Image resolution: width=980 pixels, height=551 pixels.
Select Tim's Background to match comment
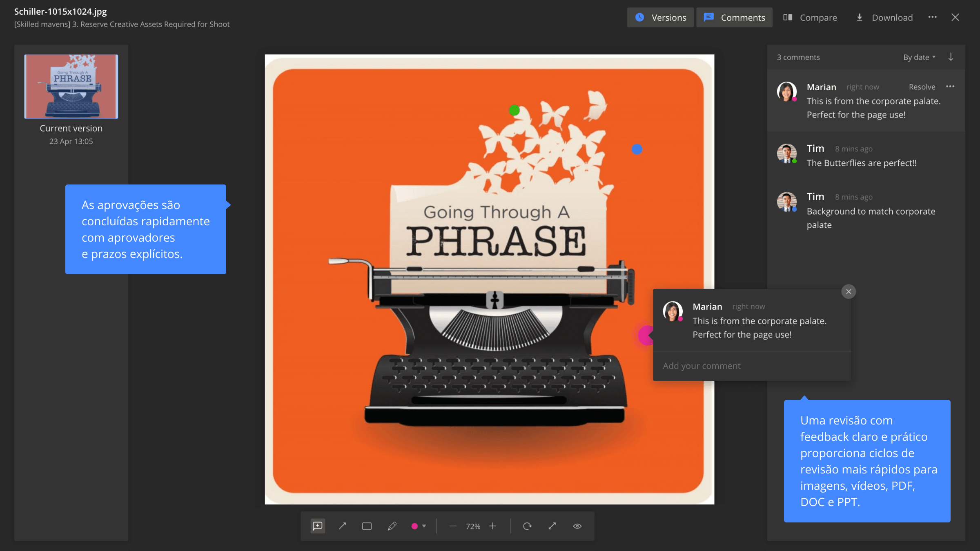click(866, 211)
